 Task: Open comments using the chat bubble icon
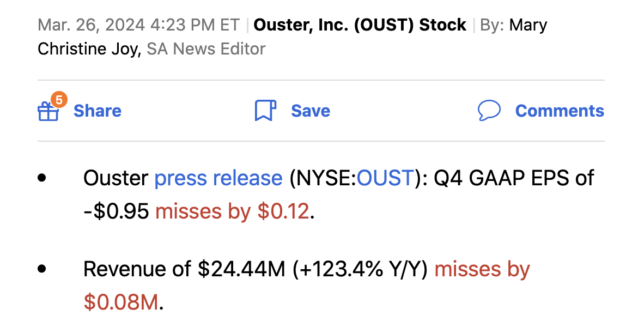490,111
